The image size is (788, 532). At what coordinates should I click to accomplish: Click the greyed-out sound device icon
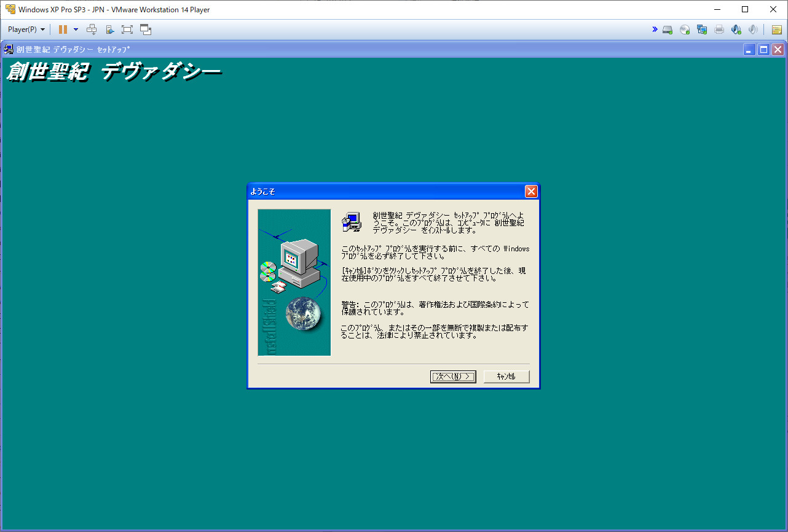coord(754,29)
